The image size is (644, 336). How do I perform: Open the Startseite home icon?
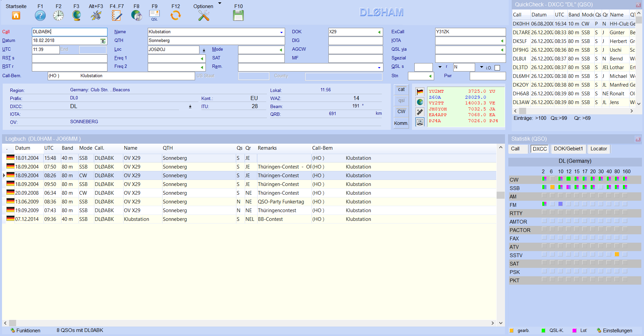pos(16,15)
